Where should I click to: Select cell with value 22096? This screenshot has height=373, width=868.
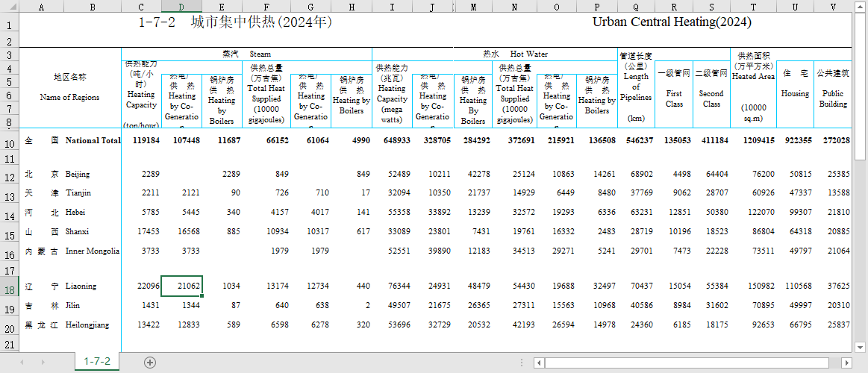141,286
